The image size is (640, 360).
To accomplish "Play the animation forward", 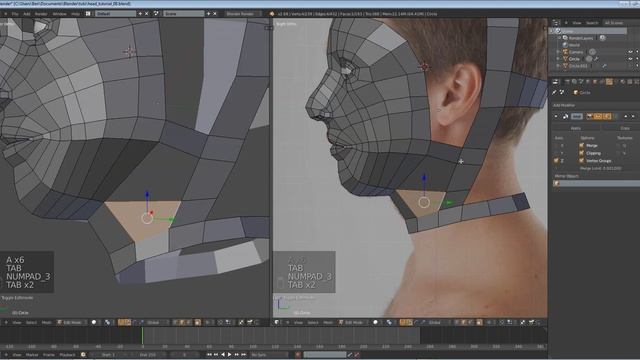I will point(230,355).
